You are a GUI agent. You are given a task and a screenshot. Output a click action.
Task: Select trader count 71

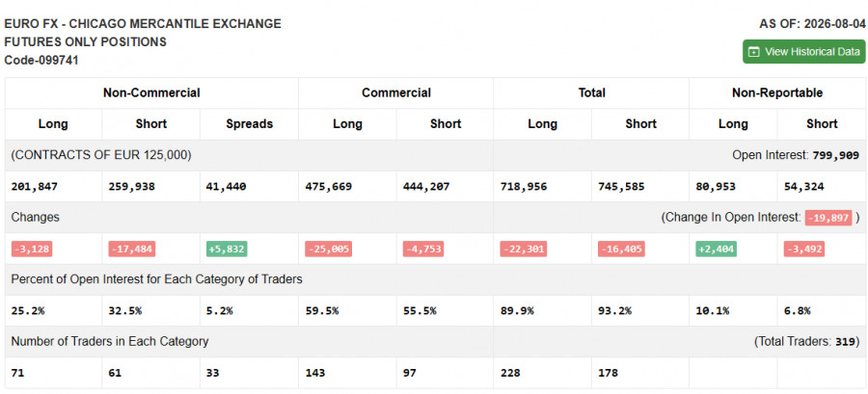tap(17, 373)
